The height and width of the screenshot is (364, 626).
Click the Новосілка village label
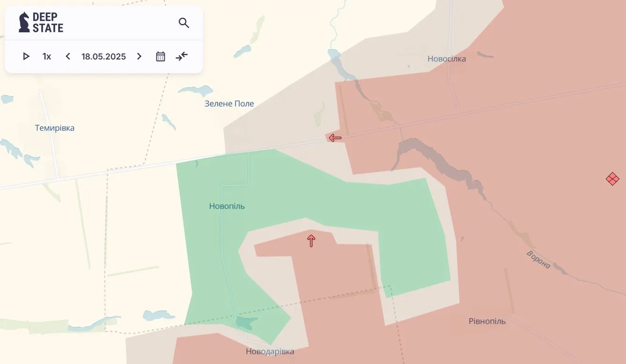point(446,59)
